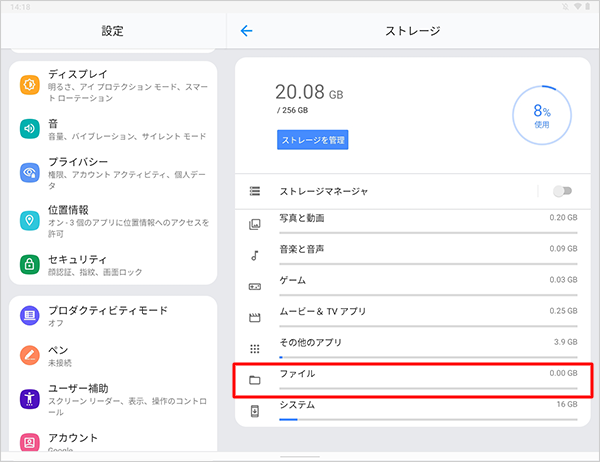Open ディスプレイ settings entry

[x=113, y=85]
